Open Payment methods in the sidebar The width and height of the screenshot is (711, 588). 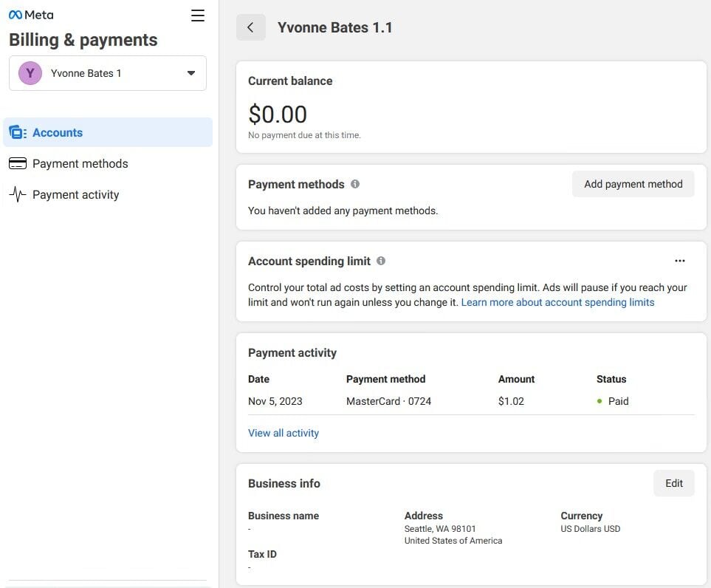point(80,163)
